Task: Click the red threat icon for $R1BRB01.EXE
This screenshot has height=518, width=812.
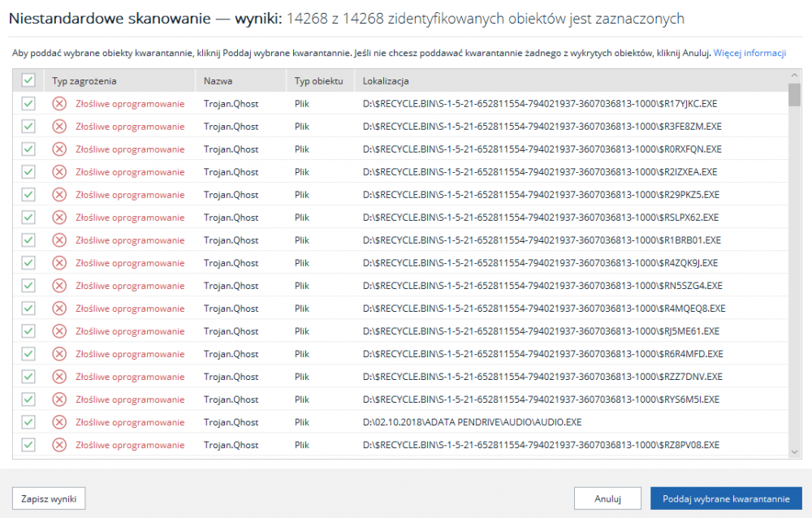Action: [58, 240]
